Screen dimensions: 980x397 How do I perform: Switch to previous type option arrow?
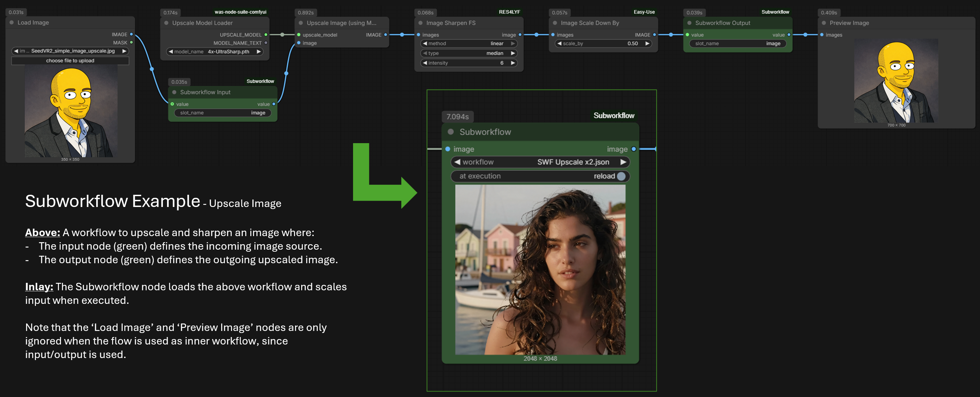click(x=425, y=53)
